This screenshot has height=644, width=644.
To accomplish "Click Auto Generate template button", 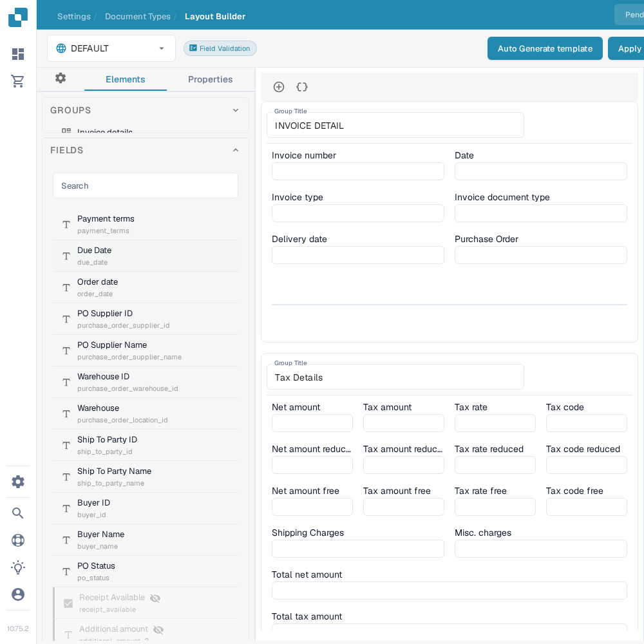I will (545, 48).
